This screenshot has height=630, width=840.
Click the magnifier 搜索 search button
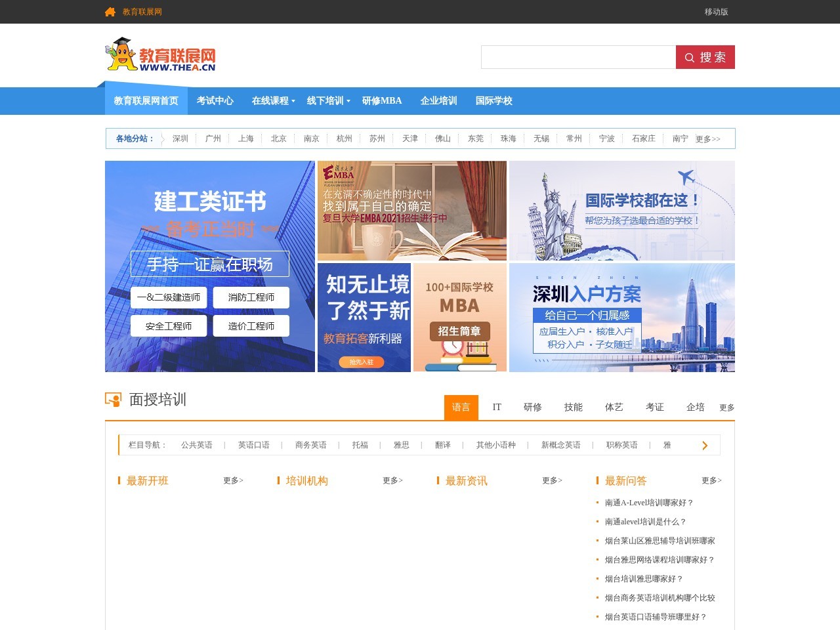[x=705, y=57]
